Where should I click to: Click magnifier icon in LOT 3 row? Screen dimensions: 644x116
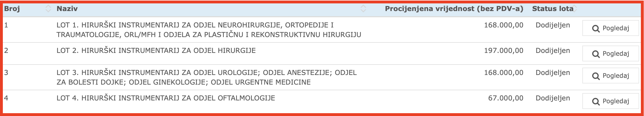pyautogui.click(x=595, y=76)
